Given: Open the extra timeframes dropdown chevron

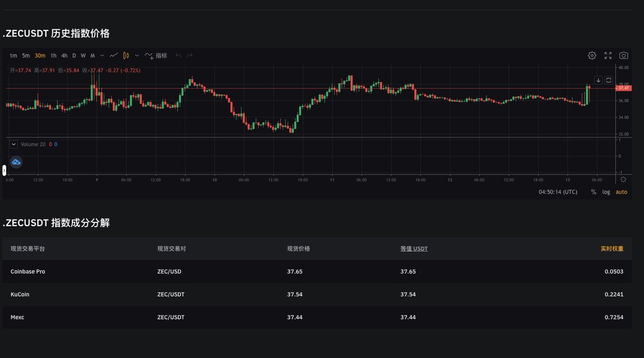Looking at the screenshot, I should pyautogui.click(x=102, y=55).
